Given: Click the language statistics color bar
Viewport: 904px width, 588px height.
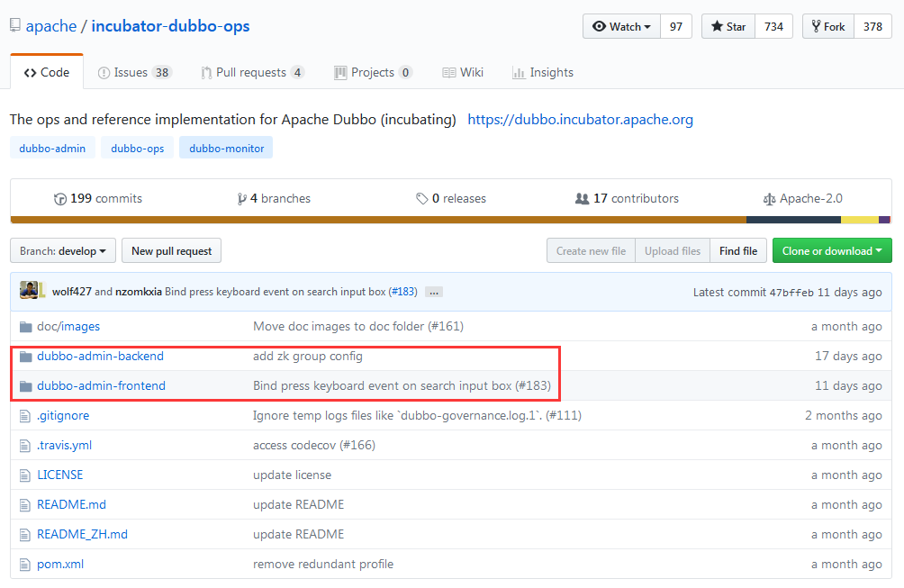Looking at the screenshot, I should 450,219.
